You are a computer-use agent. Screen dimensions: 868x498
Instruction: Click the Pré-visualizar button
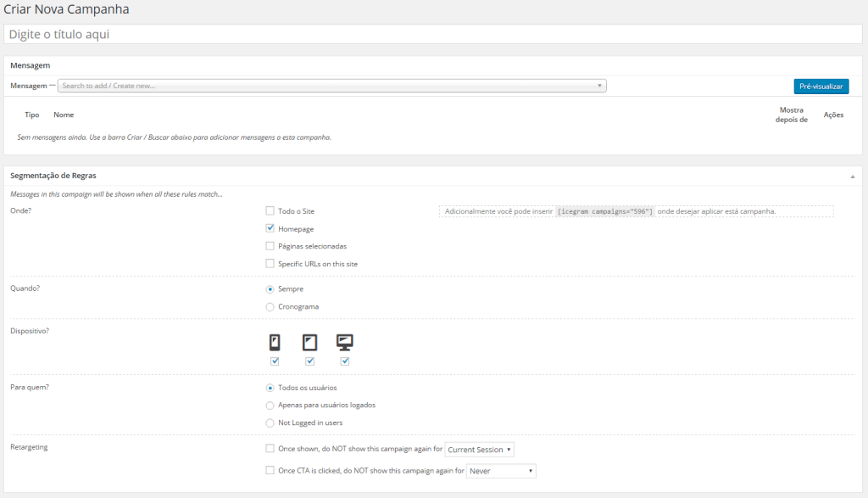click(x=821, y=86)
